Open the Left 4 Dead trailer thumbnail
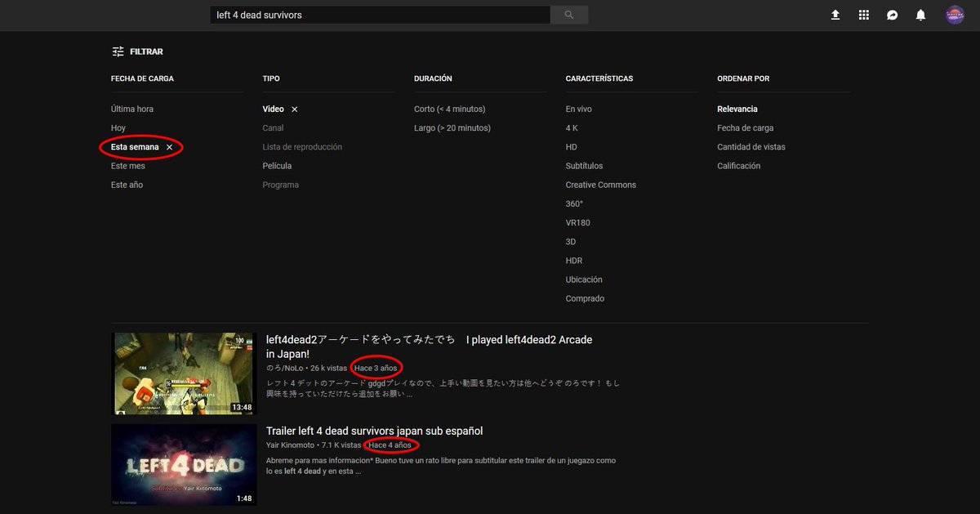The width and height of the screenshot is (980, 514). click(185, 464)
